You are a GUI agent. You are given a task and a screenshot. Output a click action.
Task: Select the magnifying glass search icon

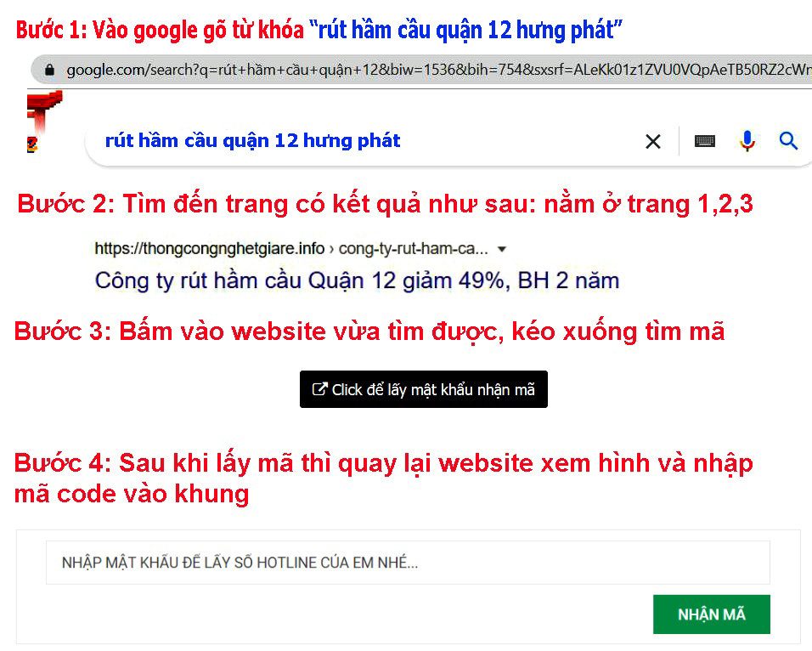(788, 141)
